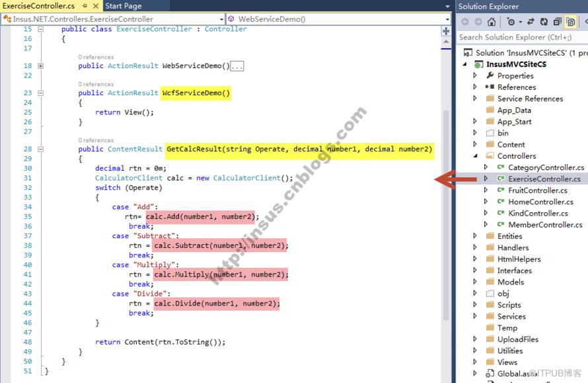Close the ExerciseController.cs tab
Screen dimensions: 588x383
click(x=96, y=6)
